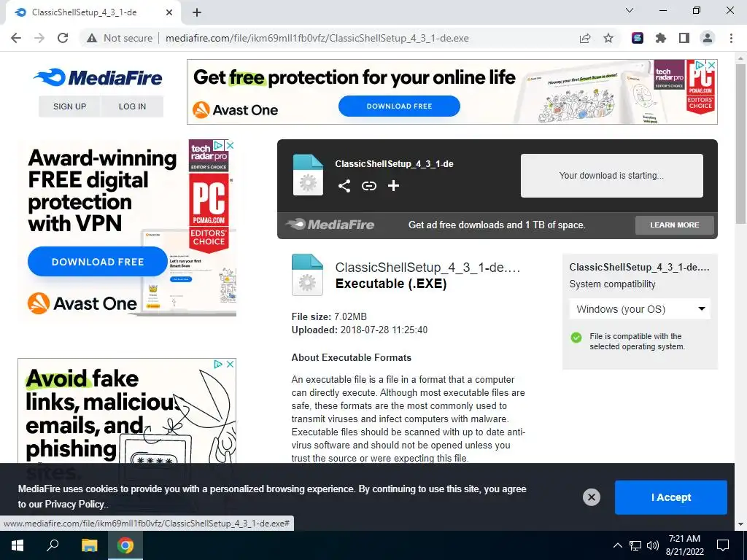
Task: Select the ClassicShellSetup_4_3_1-de browser tab
Action: coord(93,12)
